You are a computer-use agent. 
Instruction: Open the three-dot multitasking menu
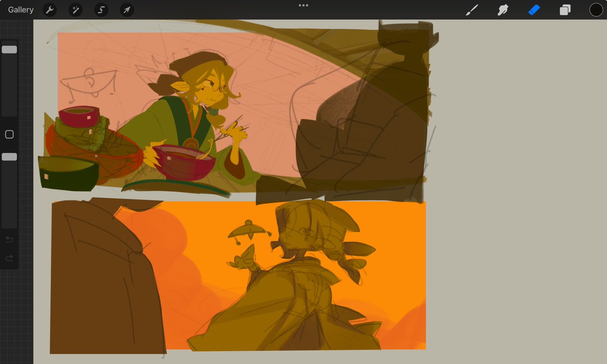pos(303,5)
